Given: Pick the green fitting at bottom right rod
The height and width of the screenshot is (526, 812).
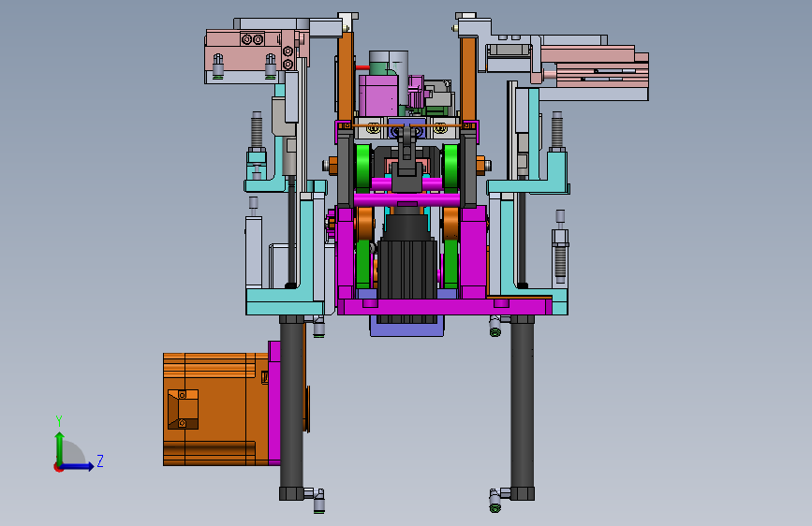Looking at the screenshot, I should [495, 501].
